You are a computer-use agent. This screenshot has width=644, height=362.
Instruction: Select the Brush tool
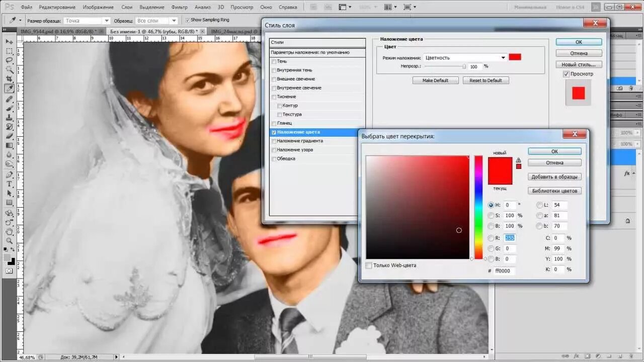pos(9,108)
